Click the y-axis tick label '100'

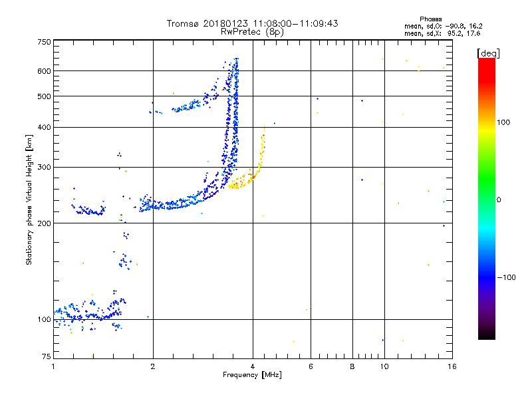(44, 320)
